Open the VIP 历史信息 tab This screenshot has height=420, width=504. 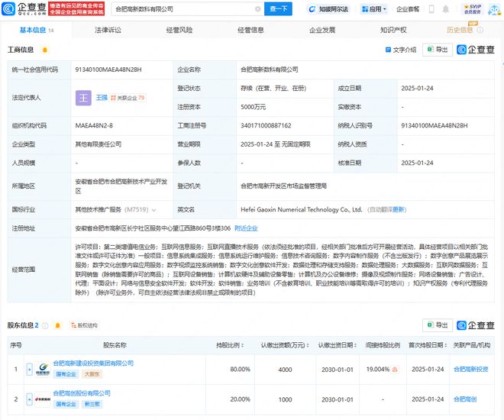pyautogui.click(x=460, y=30)
